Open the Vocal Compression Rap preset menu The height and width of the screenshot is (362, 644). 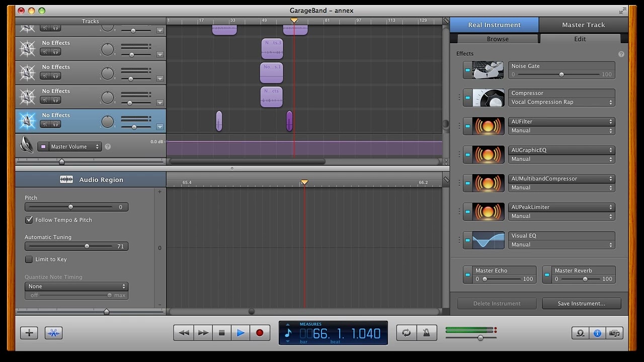tap(561, 102)
